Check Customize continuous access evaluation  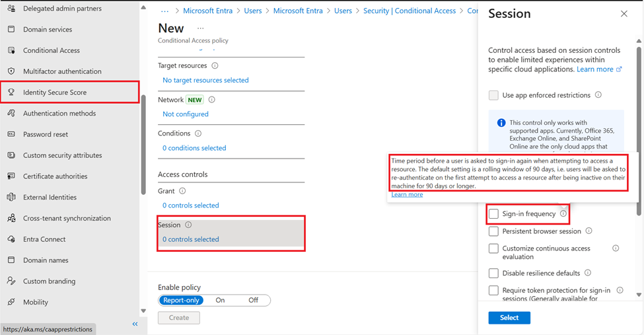[493, 248]
